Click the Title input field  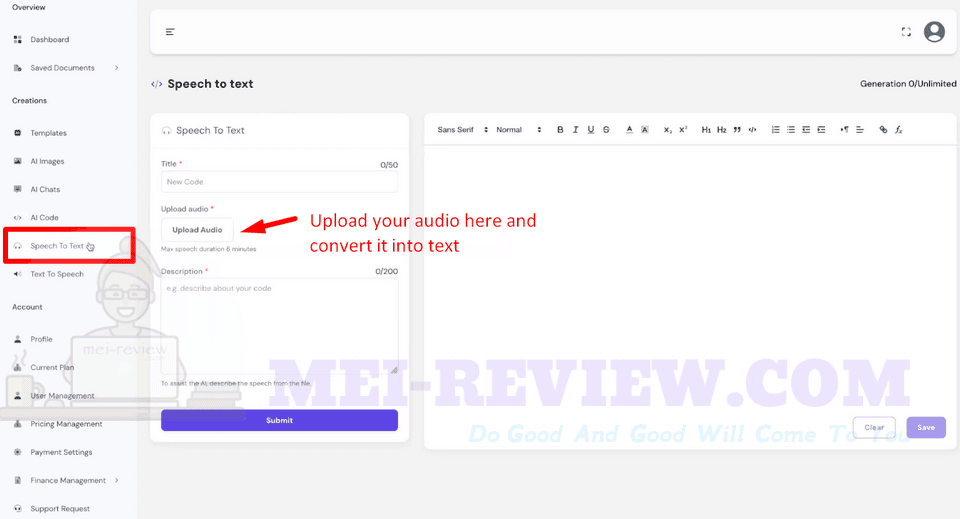point(279,182)
